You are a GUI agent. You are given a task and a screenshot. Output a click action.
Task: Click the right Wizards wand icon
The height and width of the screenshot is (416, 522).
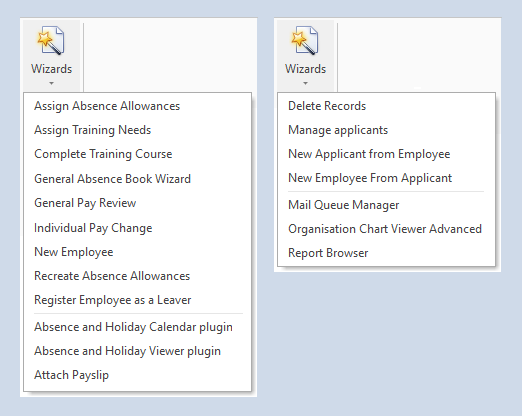tap(305, 40)
